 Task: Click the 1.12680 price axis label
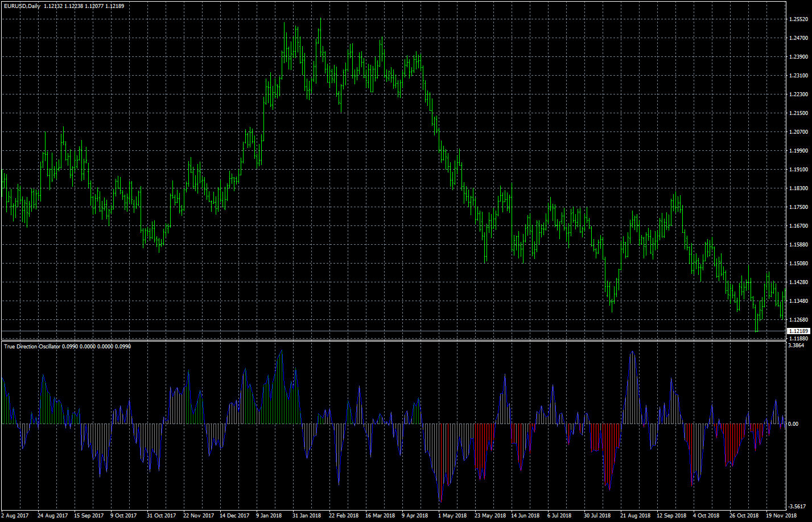[799, 319]
